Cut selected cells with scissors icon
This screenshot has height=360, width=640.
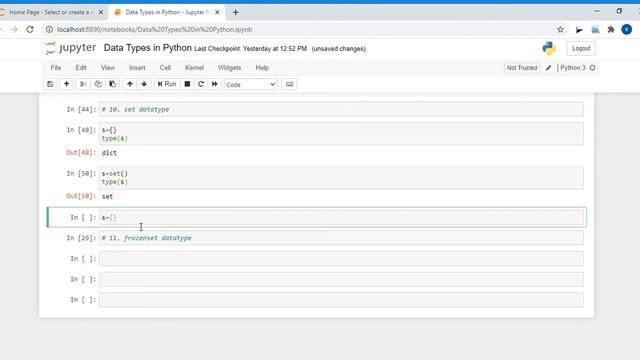pos(83,84)
